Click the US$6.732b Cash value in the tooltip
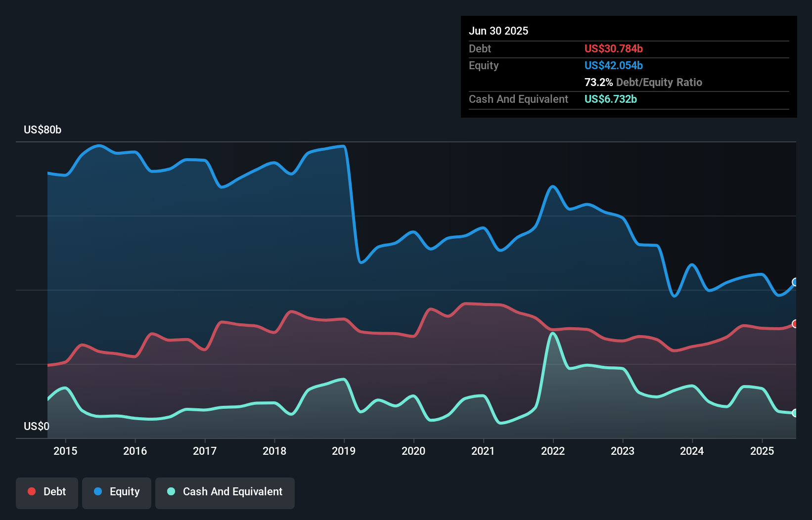The image size is (812, 520). 611,99
